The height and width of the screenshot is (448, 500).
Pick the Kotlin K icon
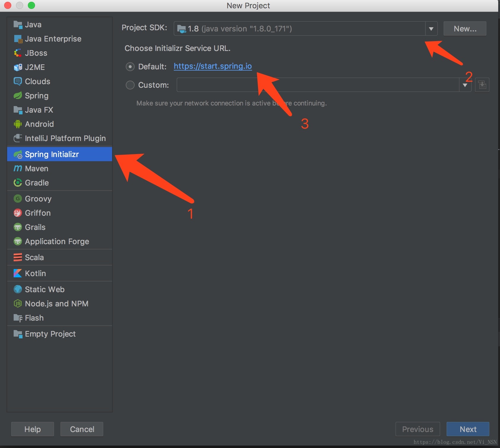point(18,273)
